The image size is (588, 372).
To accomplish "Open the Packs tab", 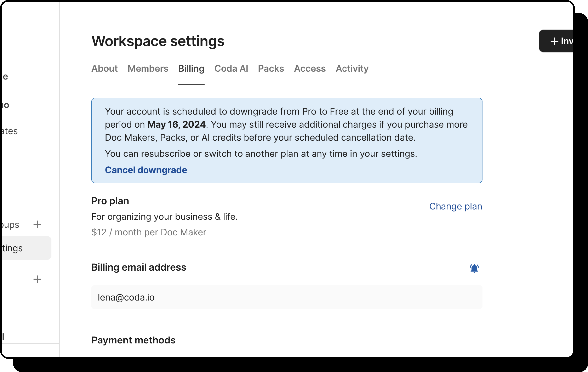I will pyautogui.click(x=271, y=69).
